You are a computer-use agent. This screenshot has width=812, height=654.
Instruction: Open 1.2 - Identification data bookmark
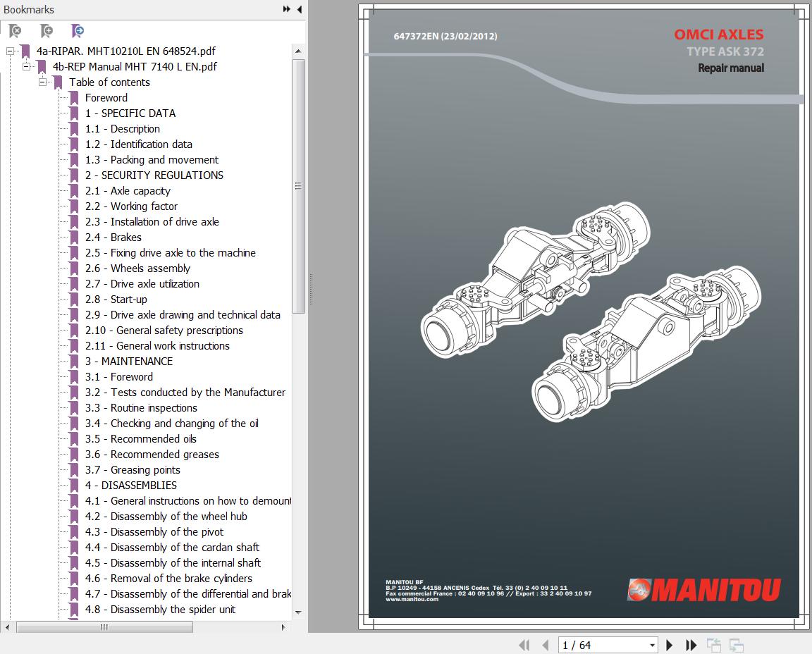coord(139,144)
